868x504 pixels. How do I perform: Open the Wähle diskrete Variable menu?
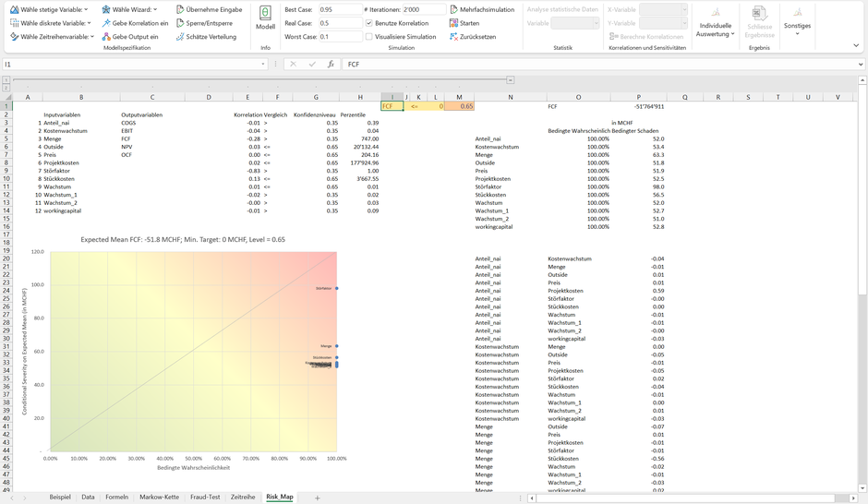[51, 23]
